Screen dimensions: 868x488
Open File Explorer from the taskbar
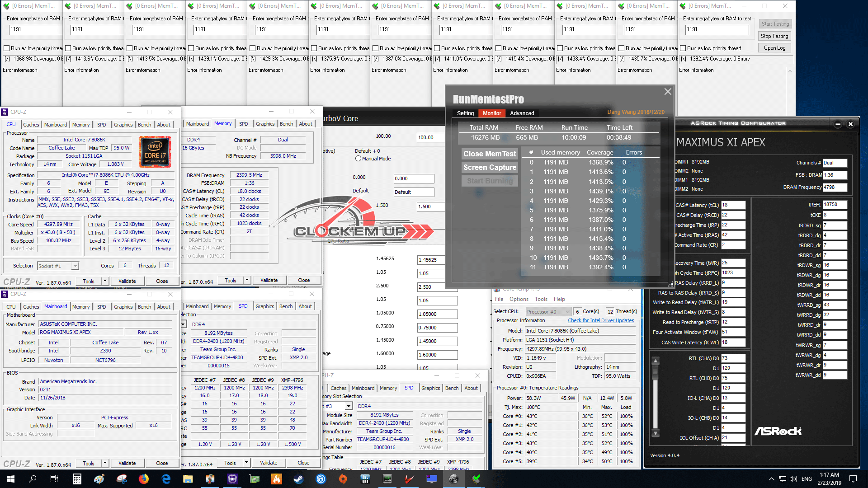coord(188,479)
